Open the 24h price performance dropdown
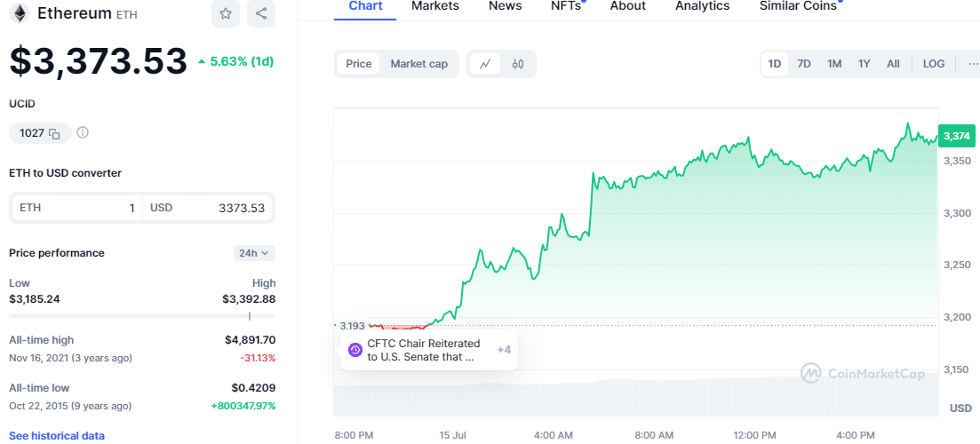980x444 pixels. point(254,253)
